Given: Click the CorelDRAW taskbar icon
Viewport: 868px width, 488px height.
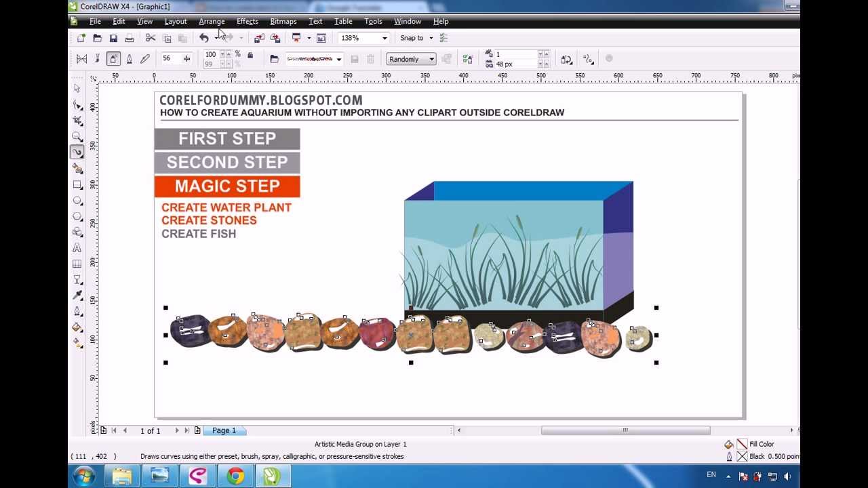Looking at the screenshot, I should click(x=272, y=476).
